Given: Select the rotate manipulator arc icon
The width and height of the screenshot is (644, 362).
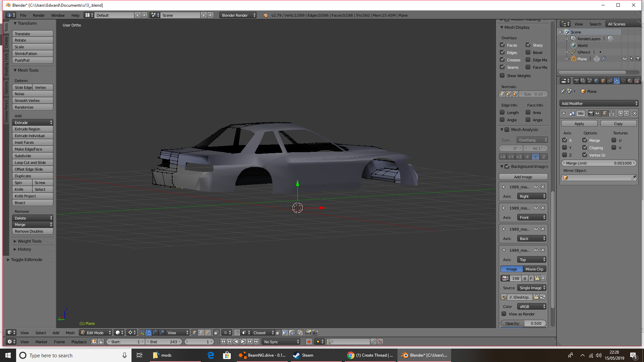Looking at the screenshot, I should click(x=155, y=333).
